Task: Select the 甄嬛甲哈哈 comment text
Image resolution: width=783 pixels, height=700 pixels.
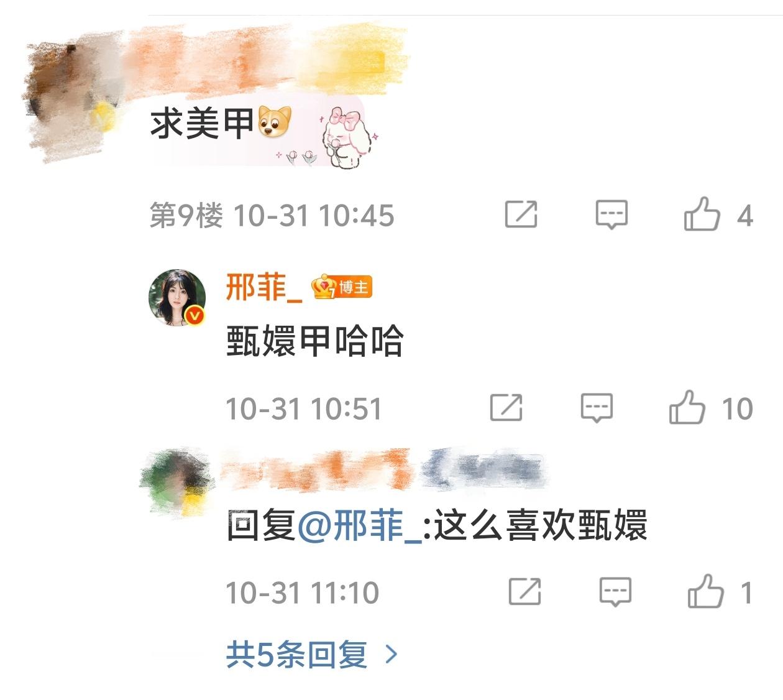Action: [x=315, y=341]
